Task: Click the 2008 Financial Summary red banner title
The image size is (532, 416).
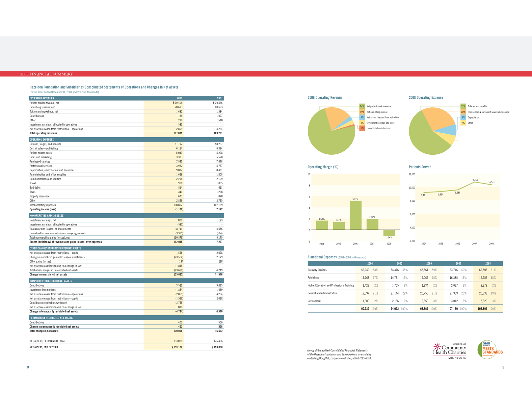Action: [x=46, y=74]
